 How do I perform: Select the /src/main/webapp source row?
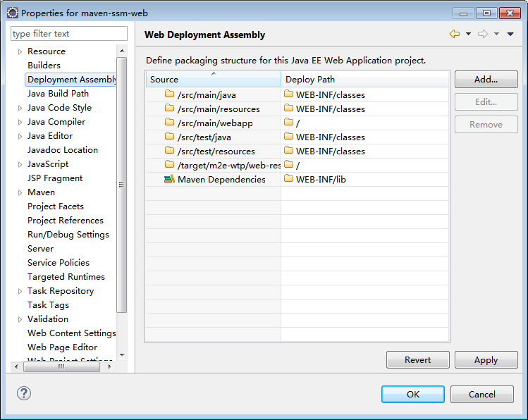coord(213,123)
